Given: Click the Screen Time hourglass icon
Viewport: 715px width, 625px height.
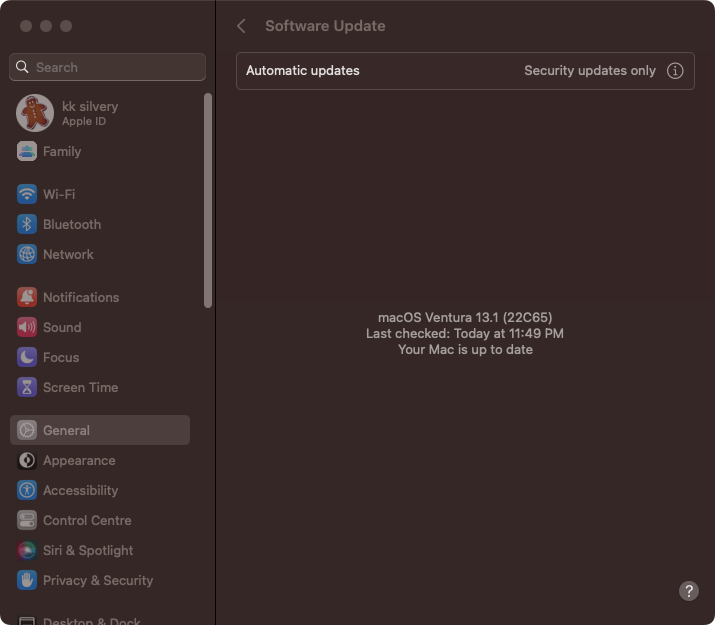Looking at the screenshot, I should (x=27, y=387).
